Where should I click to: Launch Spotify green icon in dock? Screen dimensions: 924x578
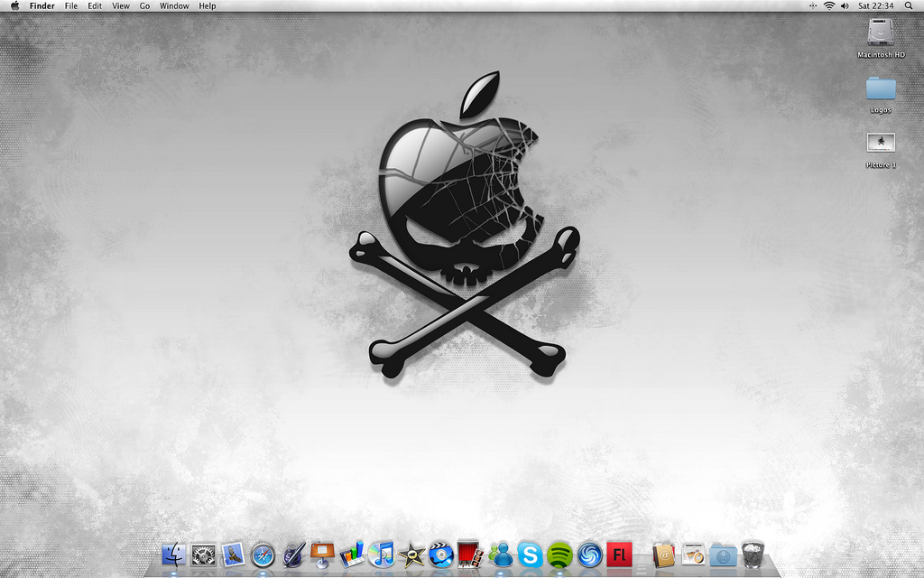click(x=559, y=555)
